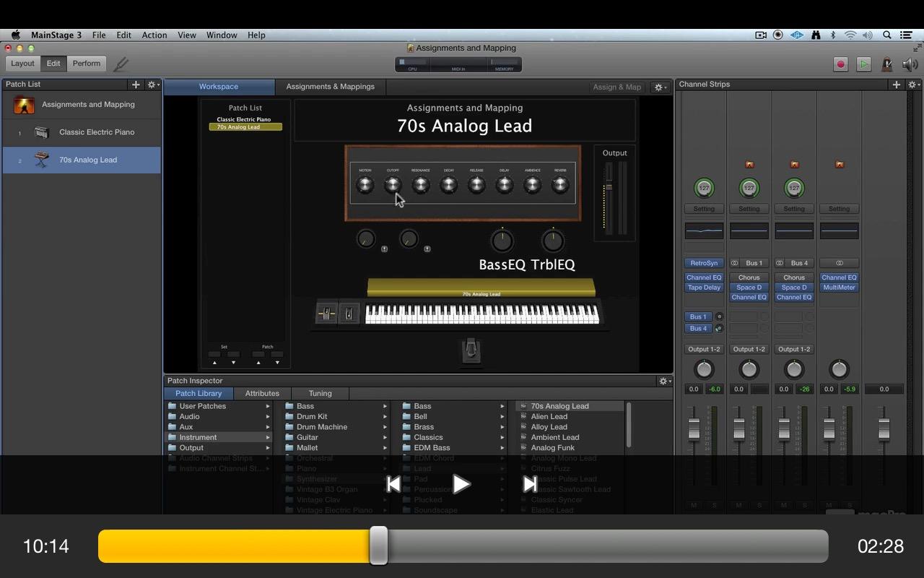Click the EQ thumbnail on the RetroSyn strip
The height and width of the screenshot is (578, 924).
tap(704, 231)
